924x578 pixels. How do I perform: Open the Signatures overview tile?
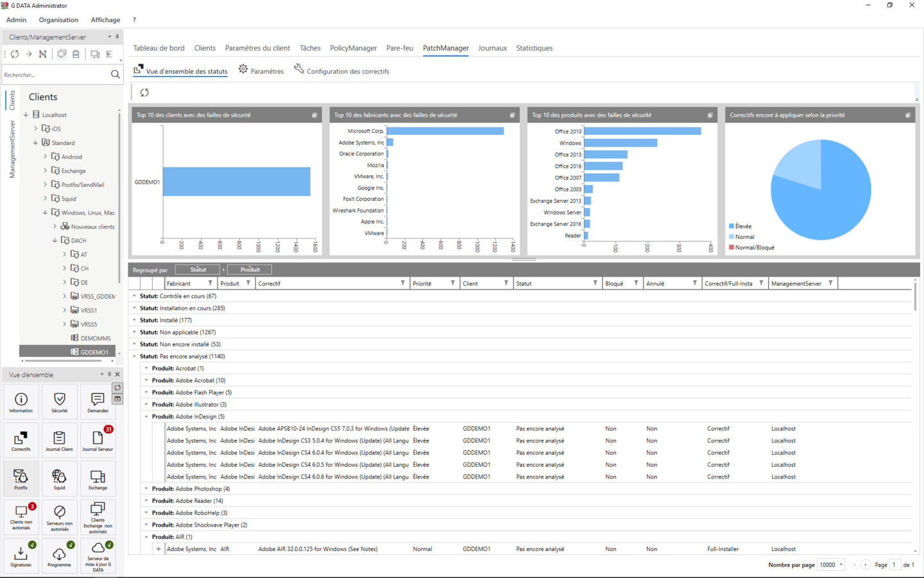coord(21,556)
